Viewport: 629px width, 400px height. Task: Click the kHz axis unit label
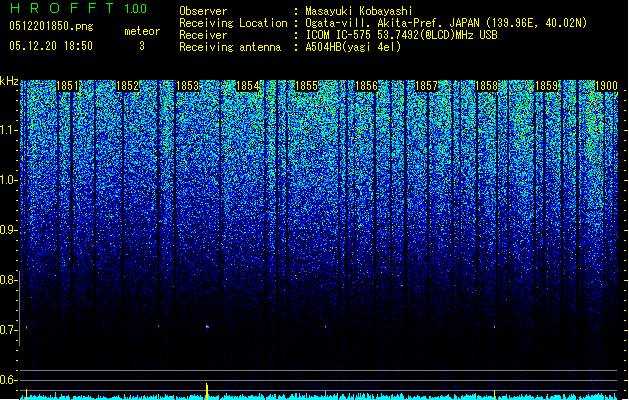pos(9,81)
